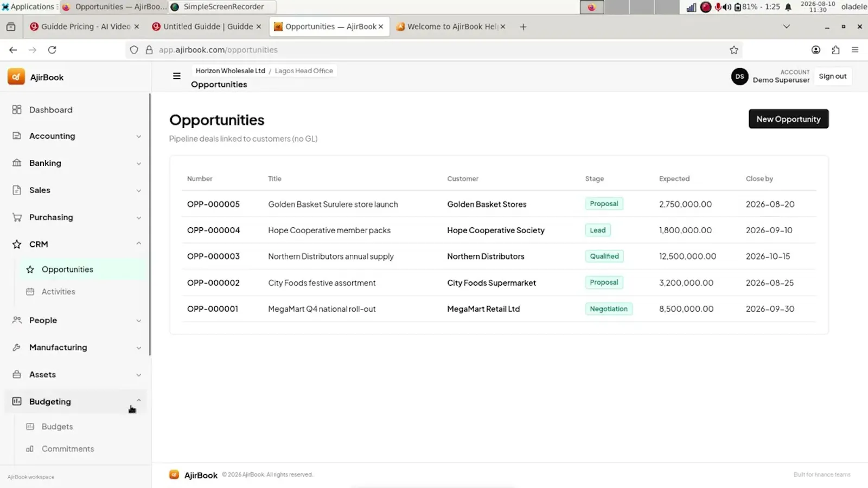The image size is (868, 488).
Task: Bookmark this page with star icon
Action: tap(734, 50)
